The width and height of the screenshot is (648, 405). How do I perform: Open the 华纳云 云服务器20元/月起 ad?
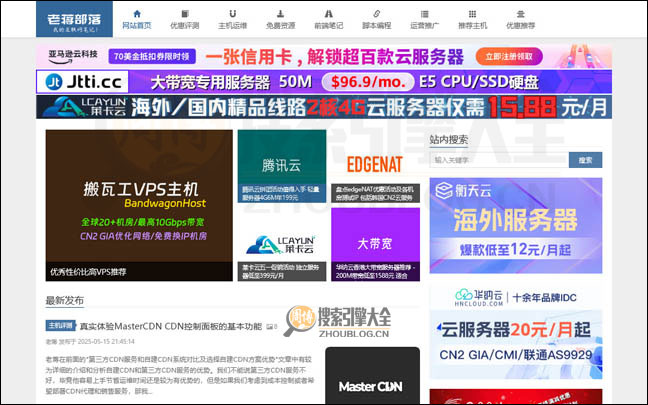coord(516,332)
